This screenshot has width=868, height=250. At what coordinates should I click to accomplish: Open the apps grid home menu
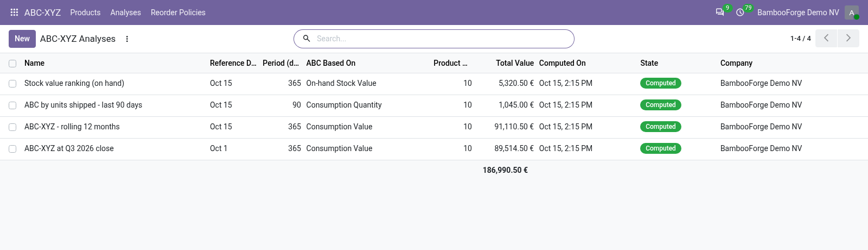[x=14, y=12]
